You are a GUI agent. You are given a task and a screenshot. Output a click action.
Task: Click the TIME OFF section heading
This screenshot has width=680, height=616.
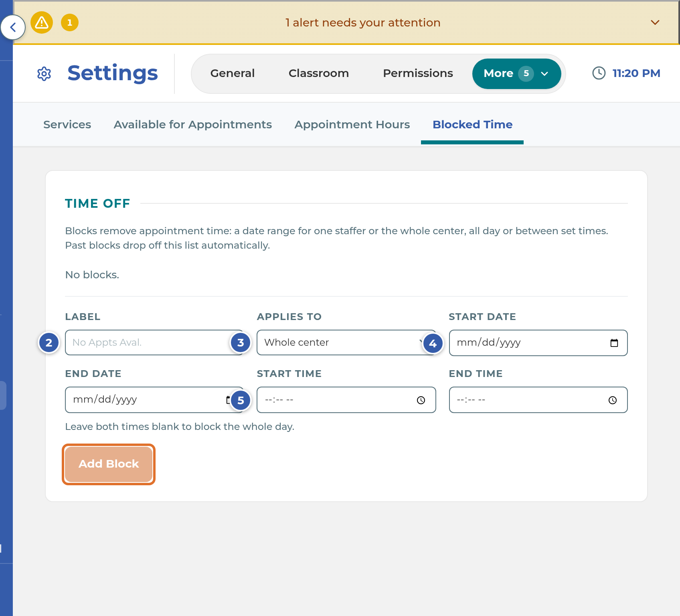(x=97, y=203)
